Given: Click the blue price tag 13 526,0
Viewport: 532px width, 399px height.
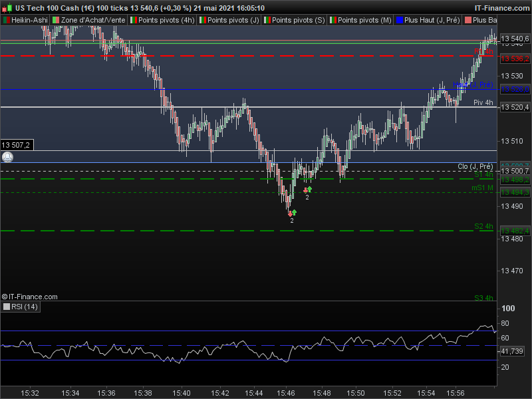Looking at the screenshot, I should (515, 89).
